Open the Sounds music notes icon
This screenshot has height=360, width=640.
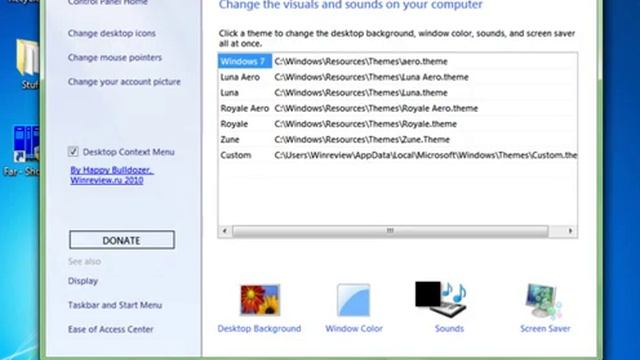click(442, 298)
